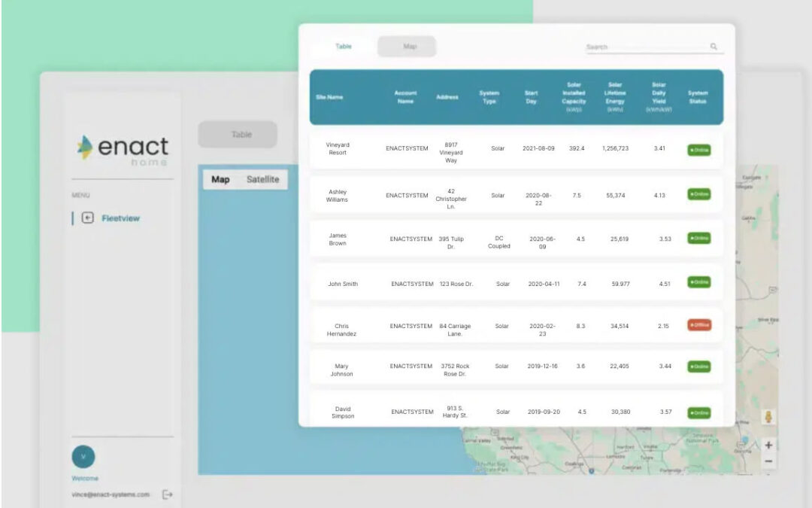Viewport: 812px width, 508px height.
Task: Click the Welcome link above the email address
Action: pos(83,478)
